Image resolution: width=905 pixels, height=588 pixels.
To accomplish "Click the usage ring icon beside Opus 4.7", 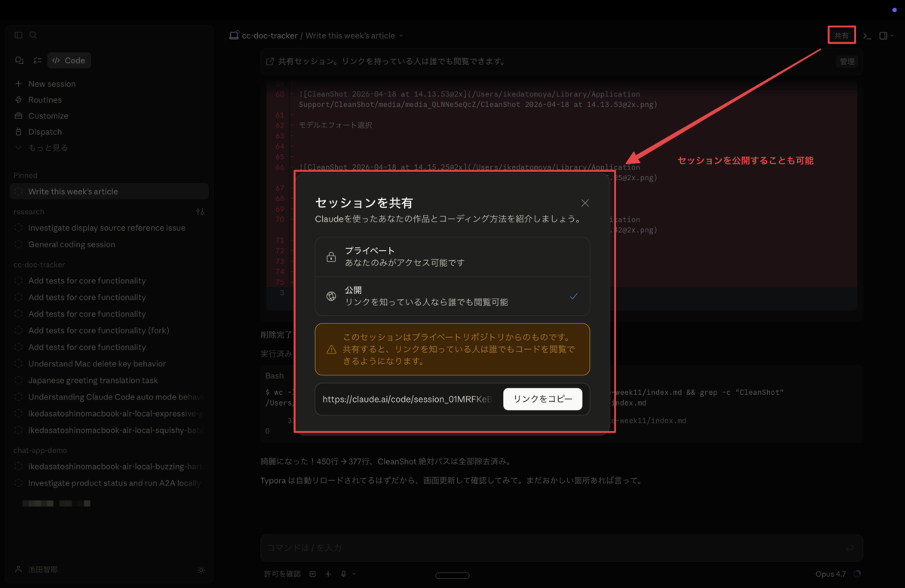I will tap(857, 574).
